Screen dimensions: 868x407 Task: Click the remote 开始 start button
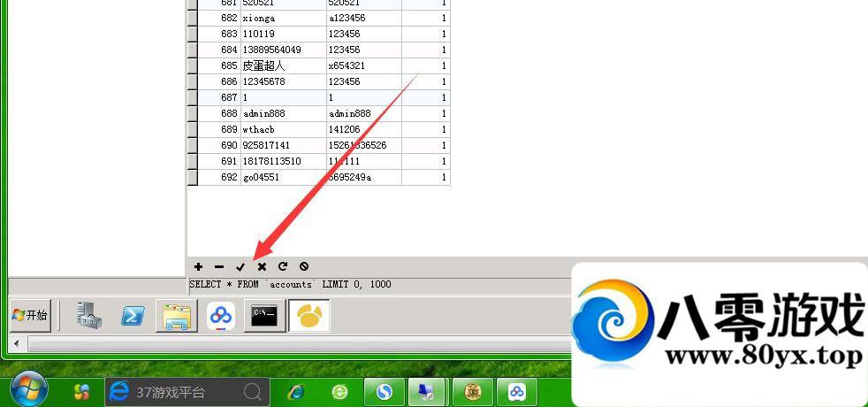click(x=30, y=316)
